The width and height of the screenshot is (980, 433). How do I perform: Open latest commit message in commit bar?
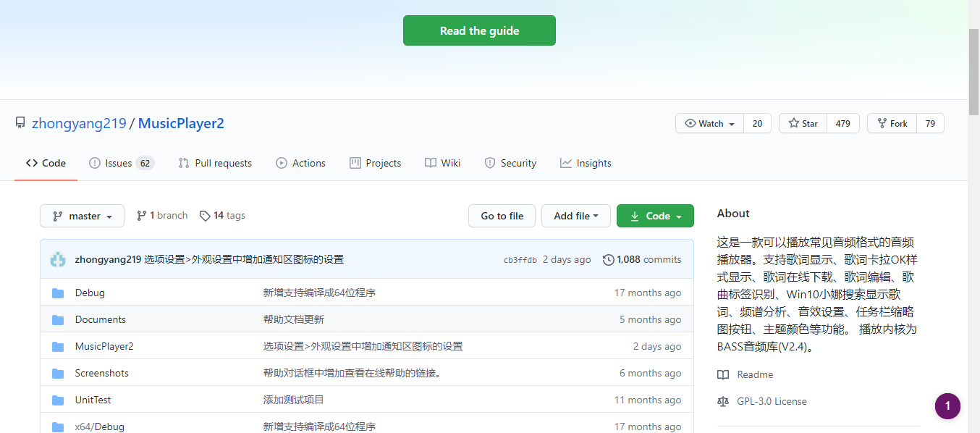coord(244,259)
